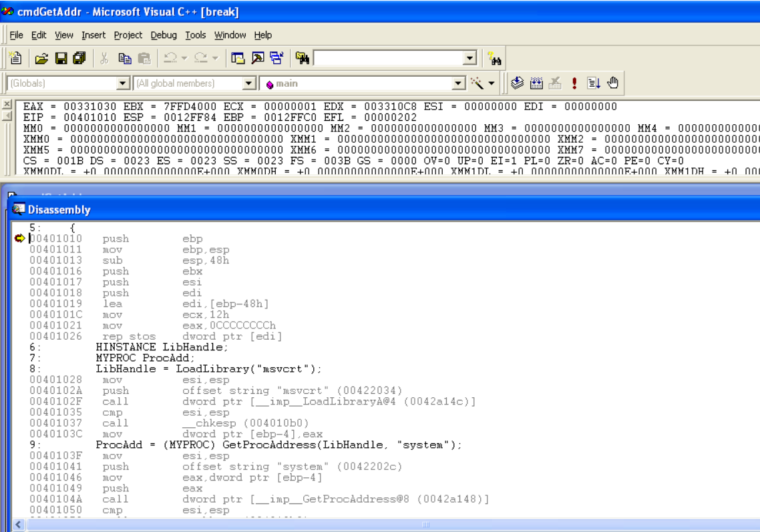This screenshot has width=760, height=532.
Task: Copy the selection to clipboard
Action: pyautogui.click(x=124, y=58)
